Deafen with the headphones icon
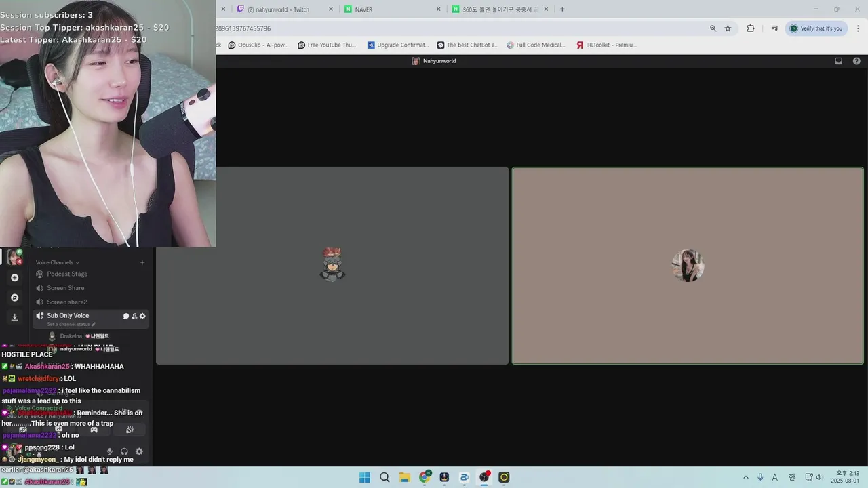 tap(124, 451)
